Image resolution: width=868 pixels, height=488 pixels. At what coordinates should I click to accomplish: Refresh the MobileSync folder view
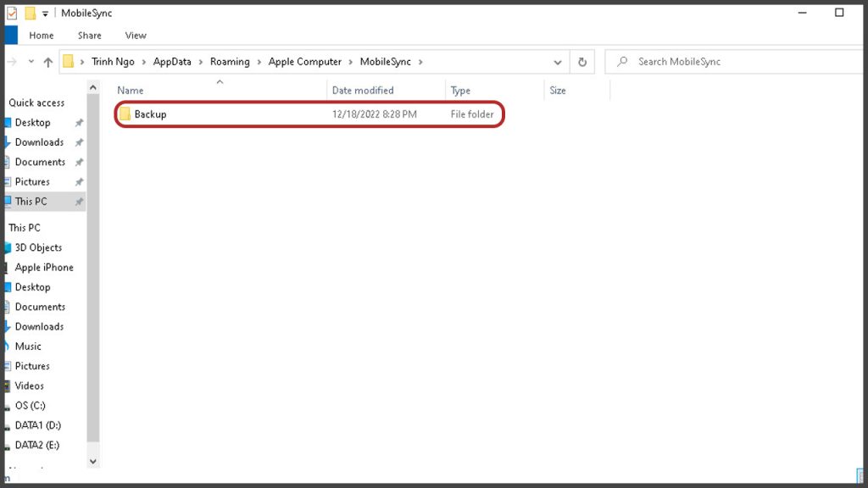click(x=581, y=62)
